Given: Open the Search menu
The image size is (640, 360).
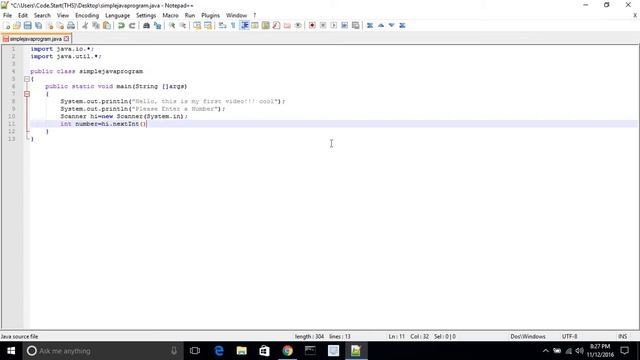Looking at the screenshot, I should pos(42,15).
